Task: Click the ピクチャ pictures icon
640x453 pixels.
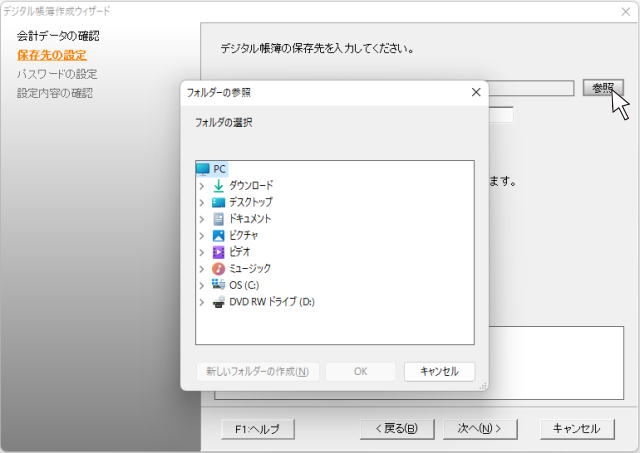Action: [218, 236]
